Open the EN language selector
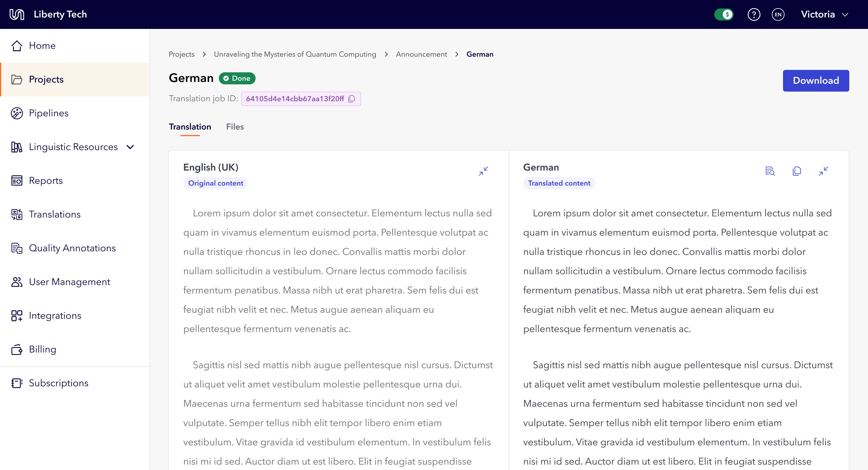The image size is (868, 470). click(x=778, y=14)
